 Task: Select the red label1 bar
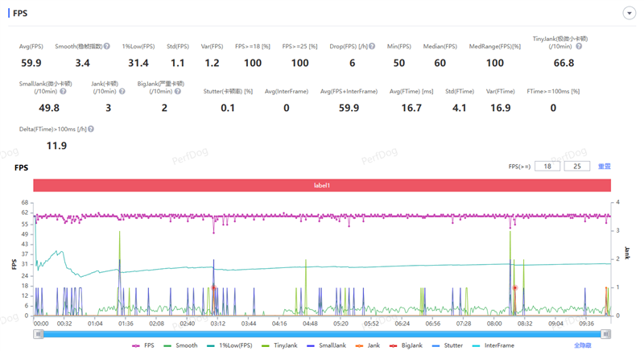click(x=322, y=185)
